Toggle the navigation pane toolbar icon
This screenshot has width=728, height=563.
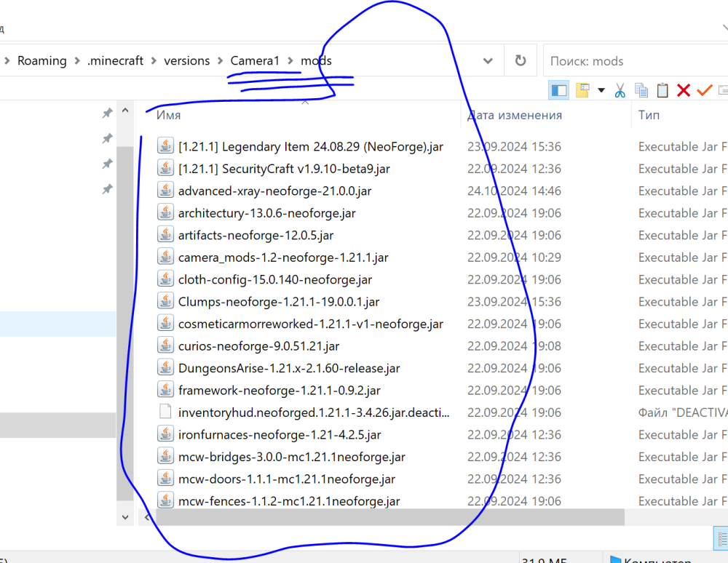(x=558, y=90)
